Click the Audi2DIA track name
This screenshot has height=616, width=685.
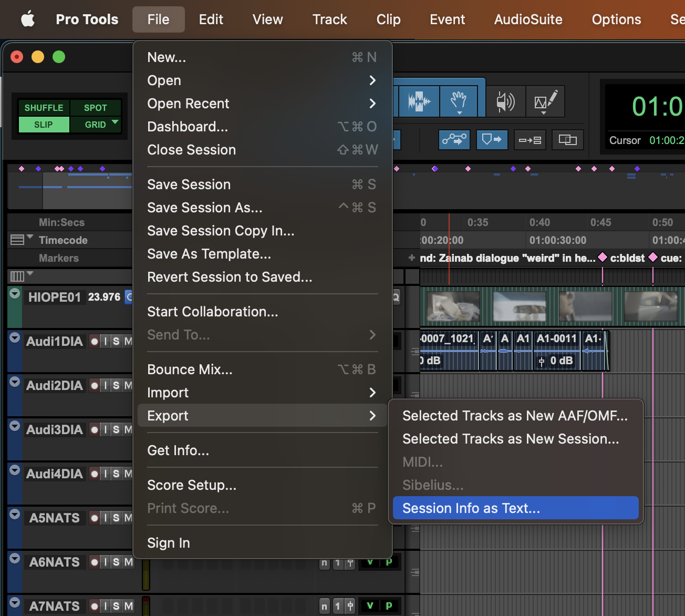point(55,385)
